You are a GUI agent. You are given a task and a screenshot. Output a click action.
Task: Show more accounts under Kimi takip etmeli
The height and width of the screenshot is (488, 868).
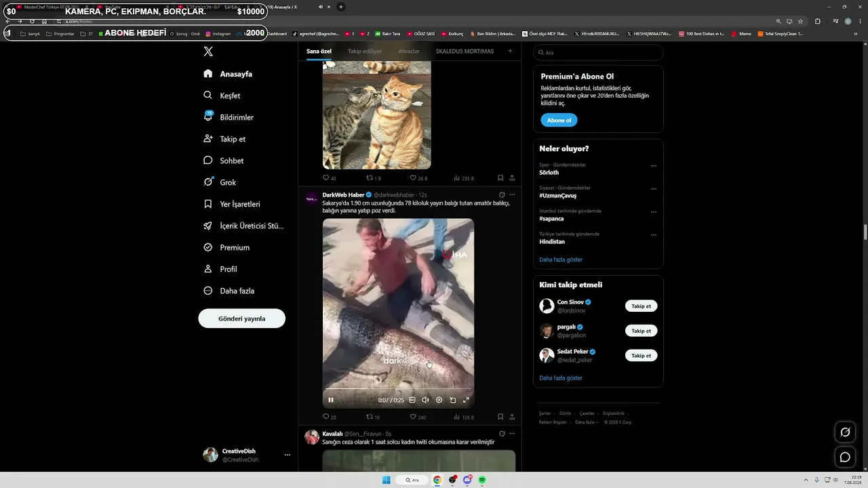(561, 378)
